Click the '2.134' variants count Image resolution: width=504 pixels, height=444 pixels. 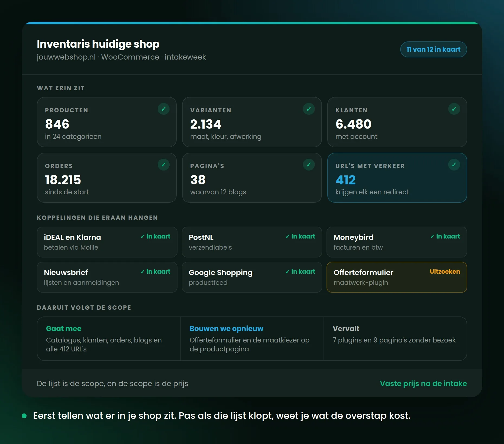coord(206,124)
